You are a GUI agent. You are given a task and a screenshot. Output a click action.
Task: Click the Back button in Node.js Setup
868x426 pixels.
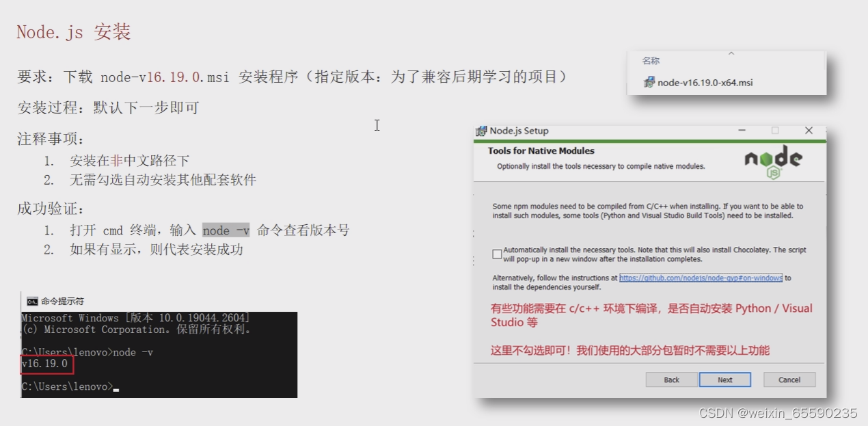point(672,380)
